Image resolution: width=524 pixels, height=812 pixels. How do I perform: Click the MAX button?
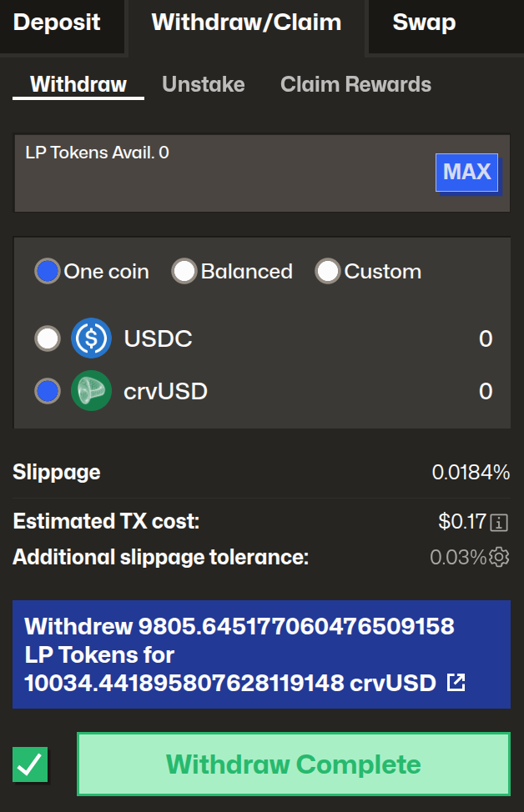pos(466,172)
